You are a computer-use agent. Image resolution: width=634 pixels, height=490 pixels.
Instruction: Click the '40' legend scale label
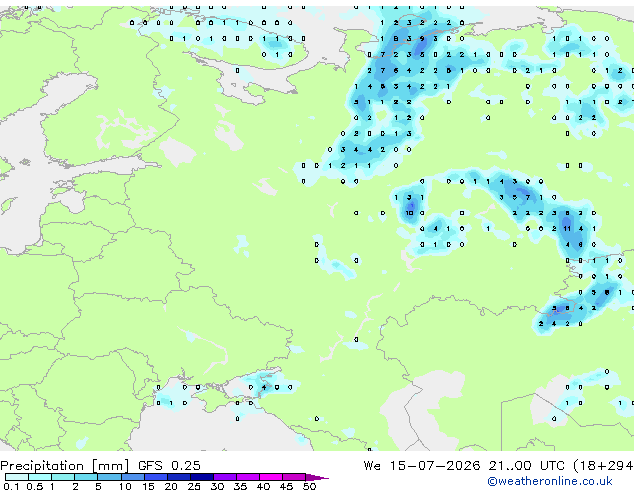[263, 486]
